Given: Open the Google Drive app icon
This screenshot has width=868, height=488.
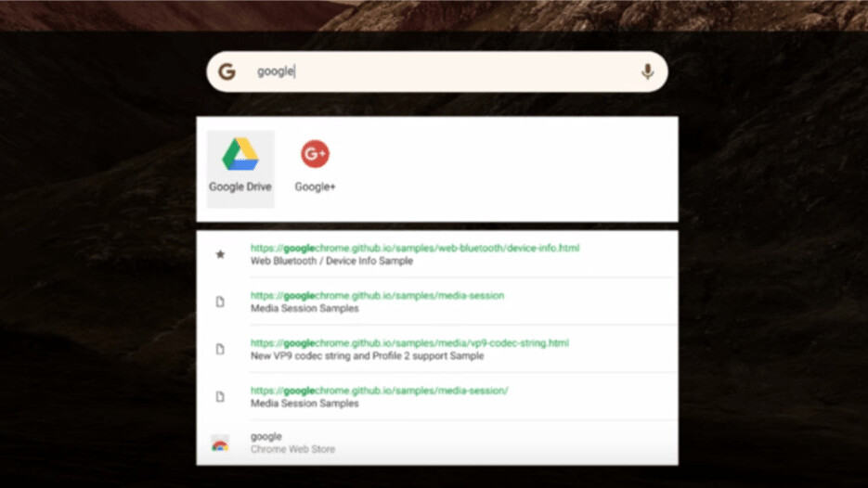Looking at the screenshot, I should point(240,154).
